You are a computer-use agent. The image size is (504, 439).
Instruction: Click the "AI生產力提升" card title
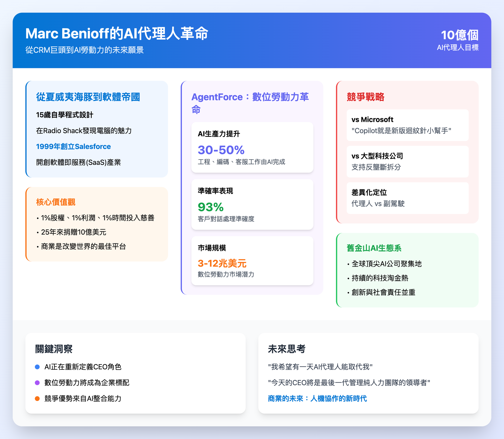219,134
